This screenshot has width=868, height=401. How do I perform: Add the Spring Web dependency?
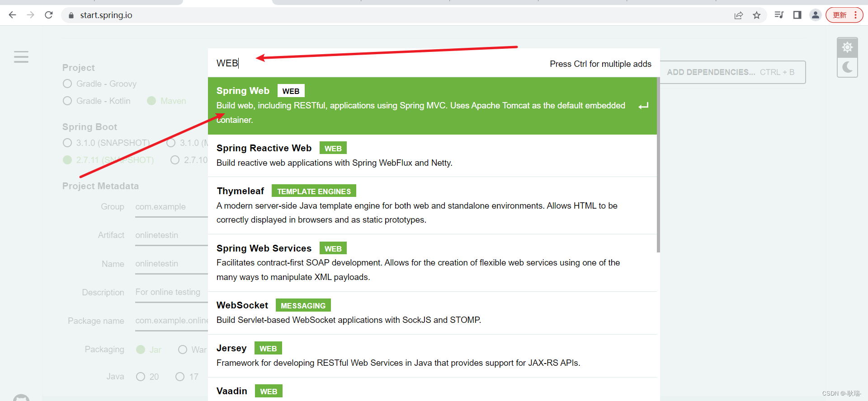pos(432,106)
